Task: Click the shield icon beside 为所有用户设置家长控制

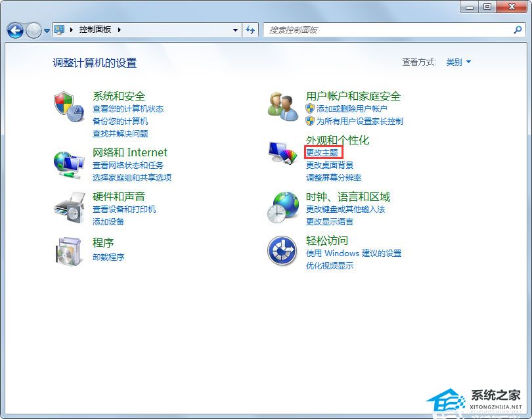Action: pyautogui.click(x=310, y=121)
